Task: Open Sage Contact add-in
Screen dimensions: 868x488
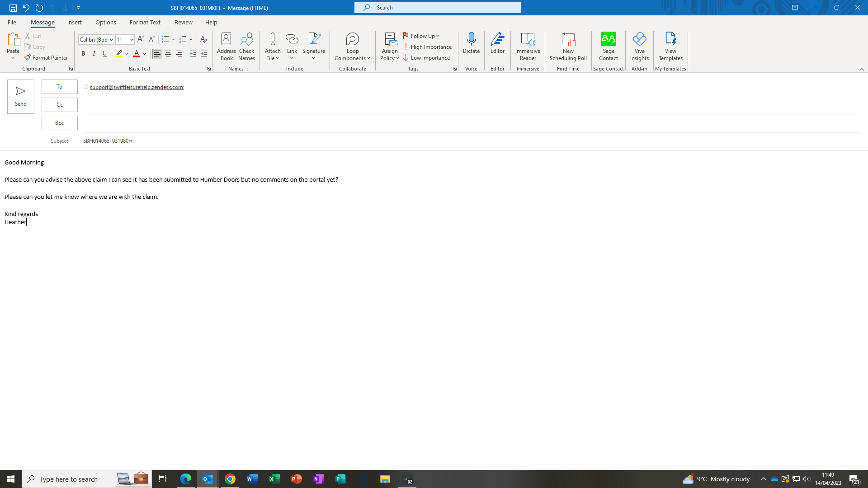Action: click(x=608, y=46)
